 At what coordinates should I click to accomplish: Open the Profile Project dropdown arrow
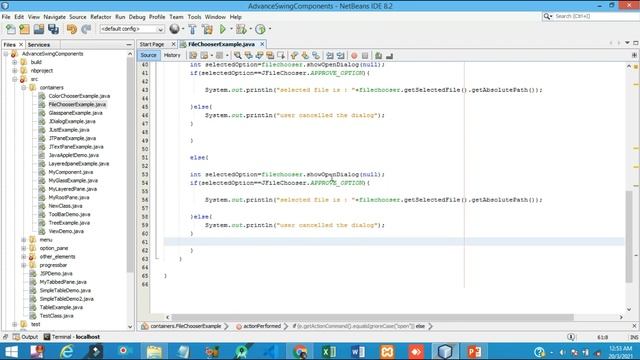point(269,29)
